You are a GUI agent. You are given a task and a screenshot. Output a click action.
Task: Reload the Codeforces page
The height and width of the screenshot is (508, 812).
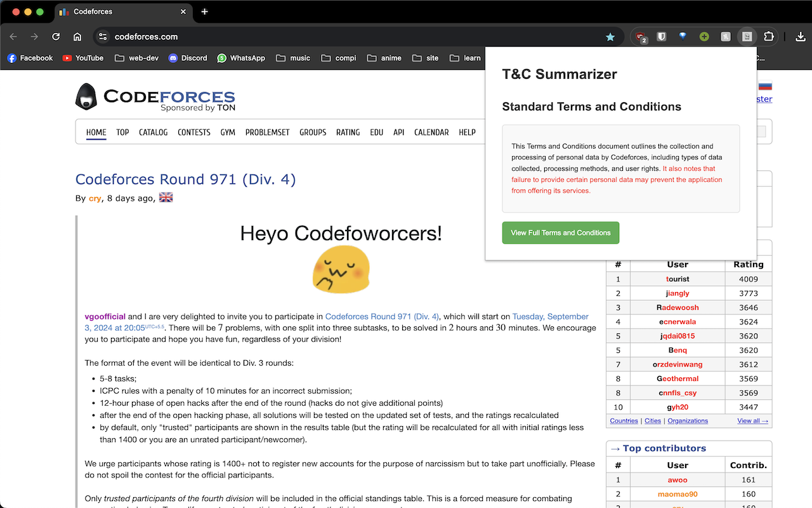56,37
